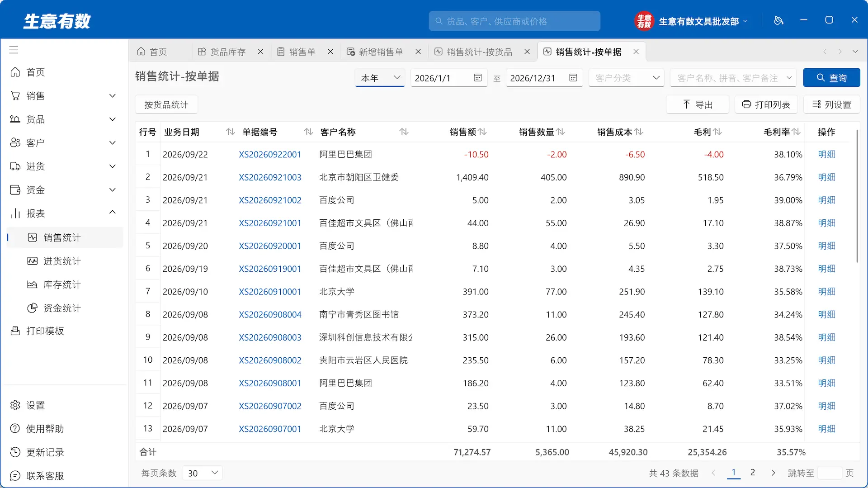
Task: Click the skin/theme icon in title bar
Action: click(778, 20)
